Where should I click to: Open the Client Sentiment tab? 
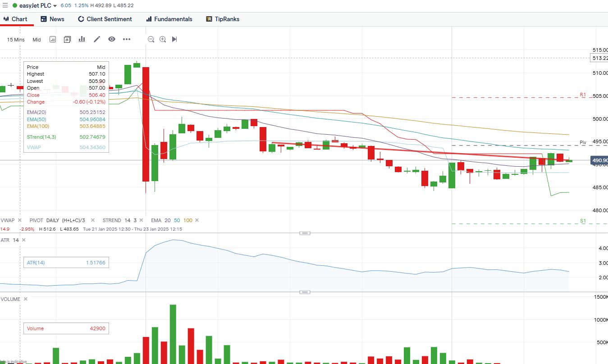(105, 19)
